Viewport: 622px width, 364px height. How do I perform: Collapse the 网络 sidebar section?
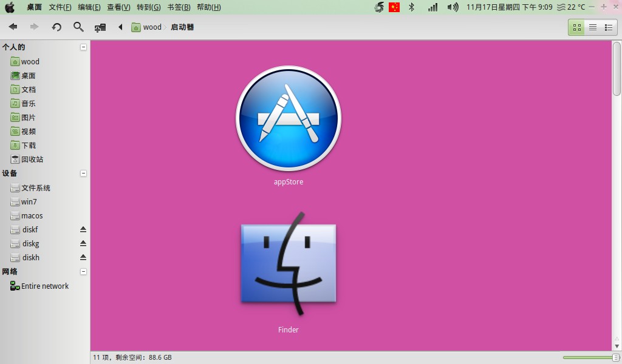(83, 271)
